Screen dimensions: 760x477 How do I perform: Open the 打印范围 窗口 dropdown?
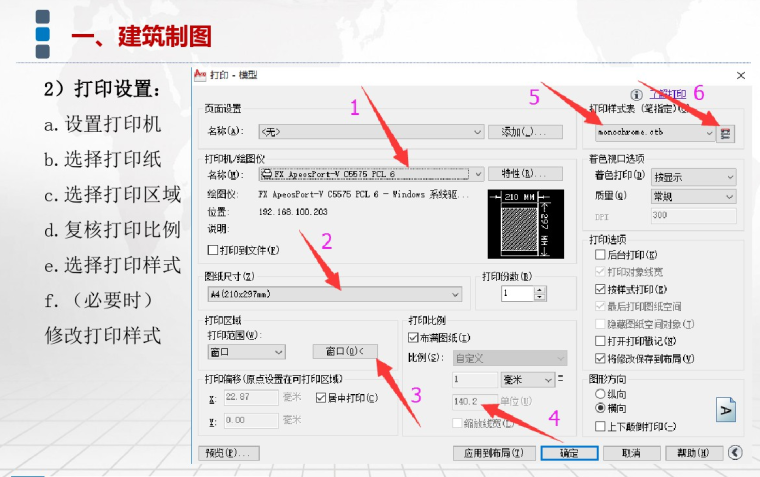[x=279, y=351]
